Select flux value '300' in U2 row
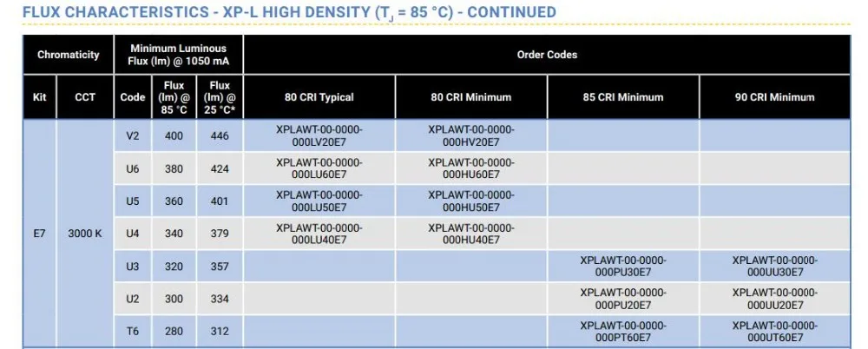The width and height of the screenshot is (868, 349). coord(174,300)
